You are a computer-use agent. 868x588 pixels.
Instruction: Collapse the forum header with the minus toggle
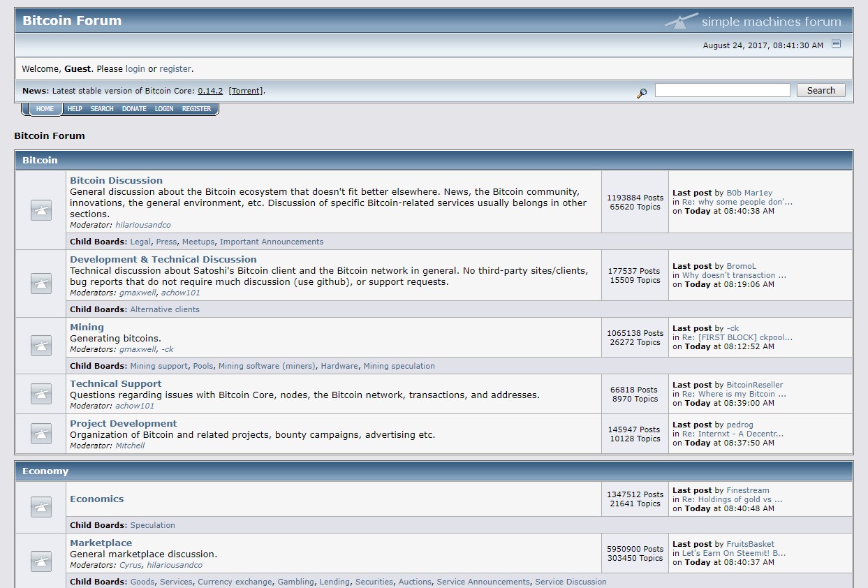(837, 44)
